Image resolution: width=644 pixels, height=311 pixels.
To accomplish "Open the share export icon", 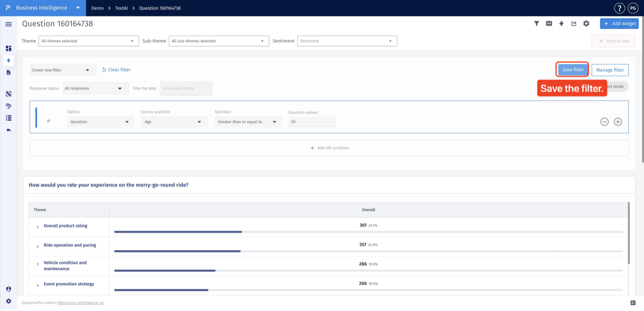I will pyautogui.click(x=574, y=24).
